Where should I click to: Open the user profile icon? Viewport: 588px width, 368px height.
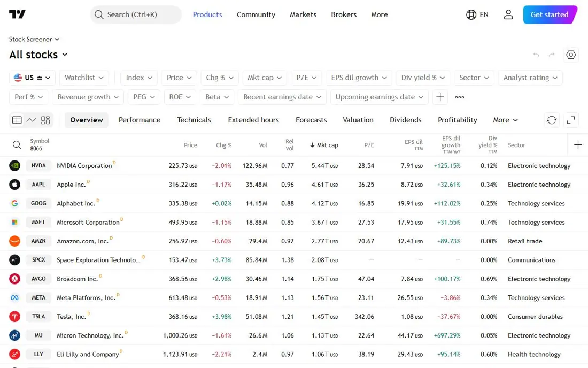[x=508, y=14]
